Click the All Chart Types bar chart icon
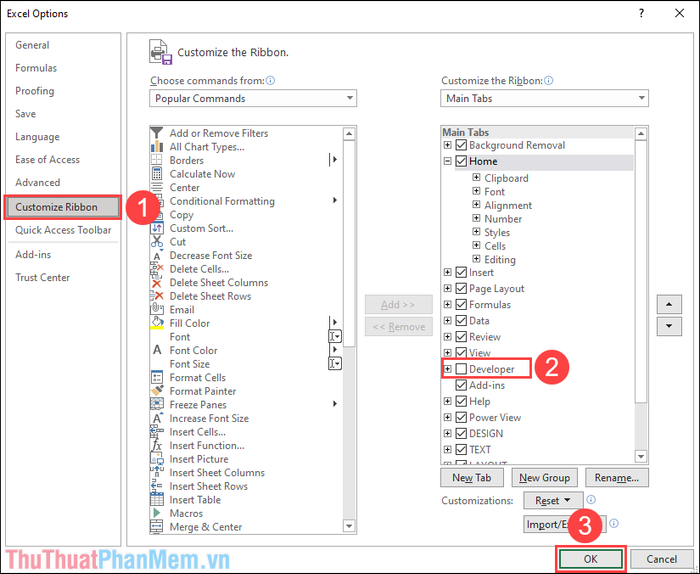The image size is (700, 574). click(x=156, y=146)
